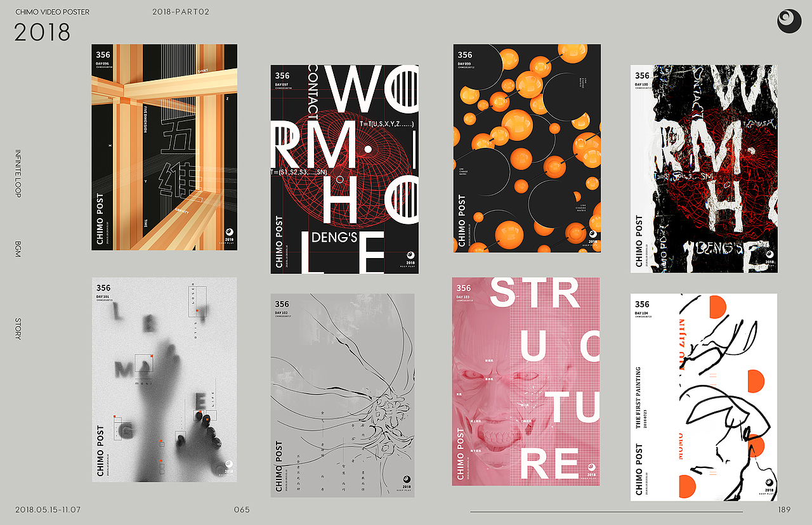
Task: Open the First Painting orange semicircles poster
Action: click(704, 397)
